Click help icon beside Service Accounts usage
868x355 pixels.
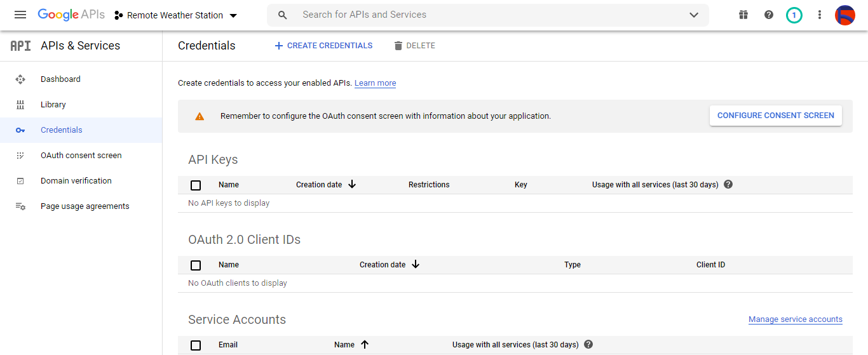pyautogui.click(x=588, y=345)
